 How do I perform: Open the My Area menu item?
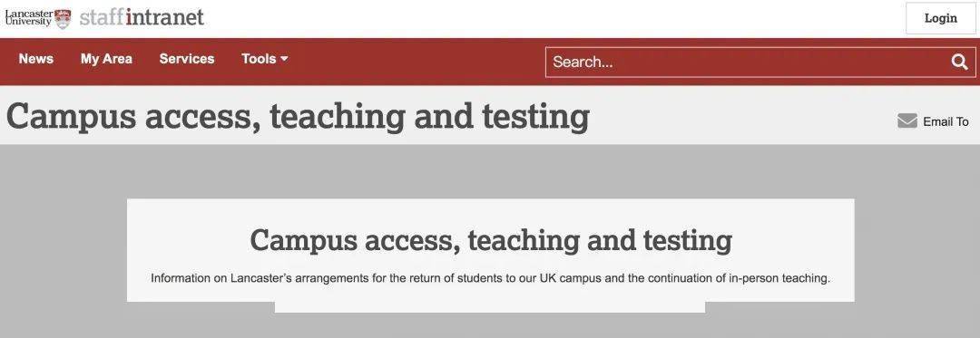click(106, 59)
